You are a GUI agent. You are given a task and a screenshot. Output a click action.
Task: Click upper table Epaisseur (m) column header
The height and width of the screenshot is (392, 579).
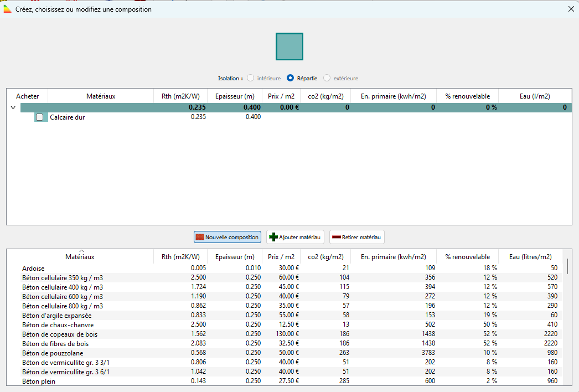(235, 96)
